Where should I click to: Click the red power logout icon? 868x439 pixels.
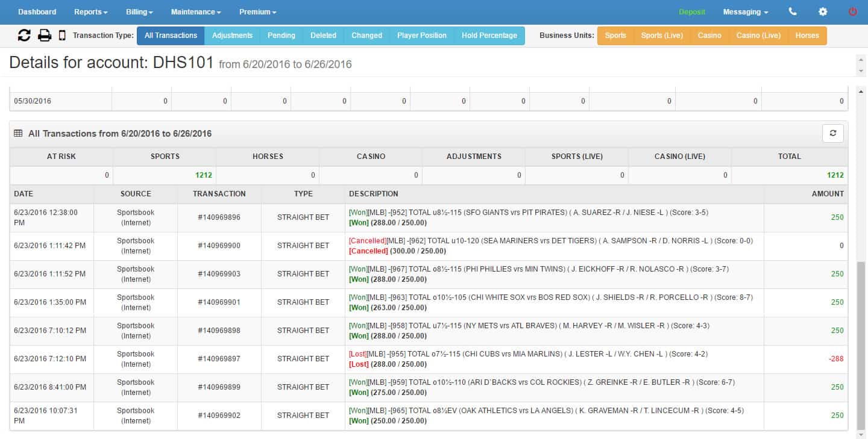click(x=853, y=11)
